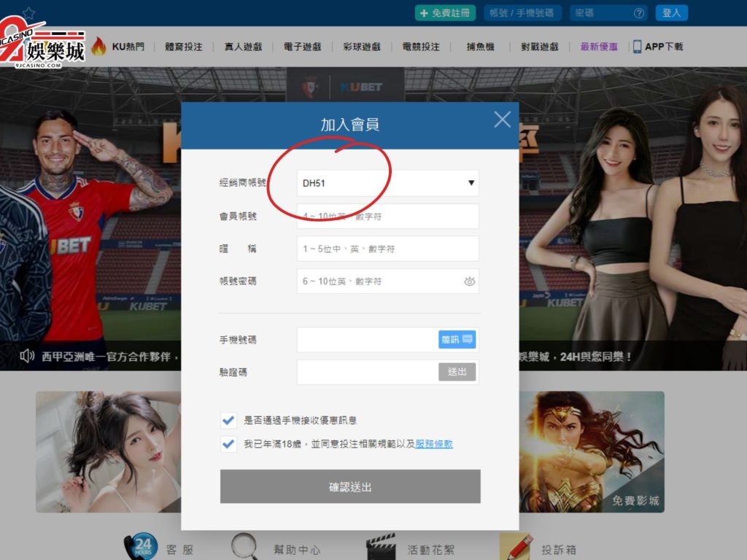Open the 投訴箱 complaint pencil icon
The image size is (747, 560).
(516, 547)
